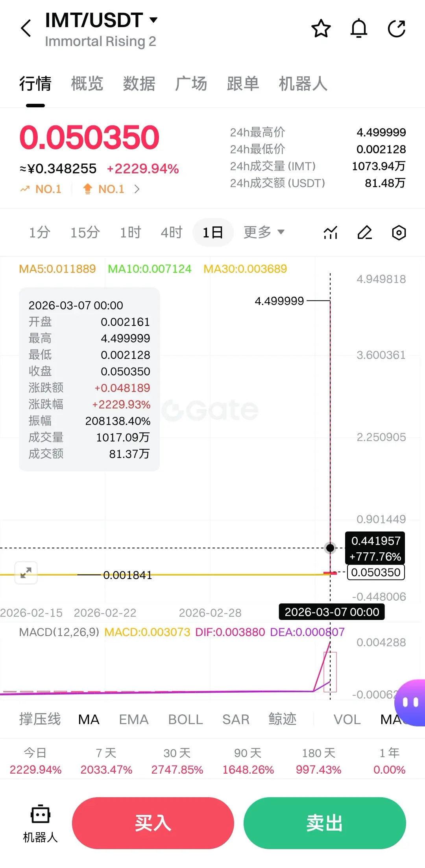Select 1时 timeframe
The image size is (425, 868).
click(x=131, y=232)
